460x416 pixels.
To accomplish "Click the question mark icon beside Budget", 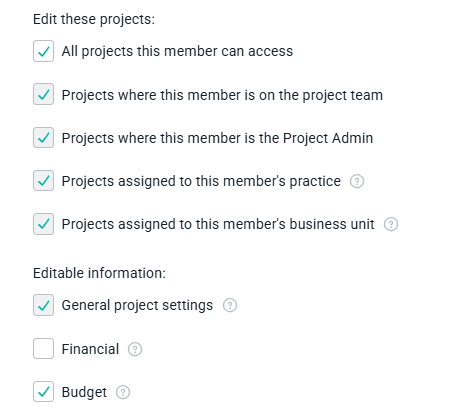I will (x=123, y=392).
